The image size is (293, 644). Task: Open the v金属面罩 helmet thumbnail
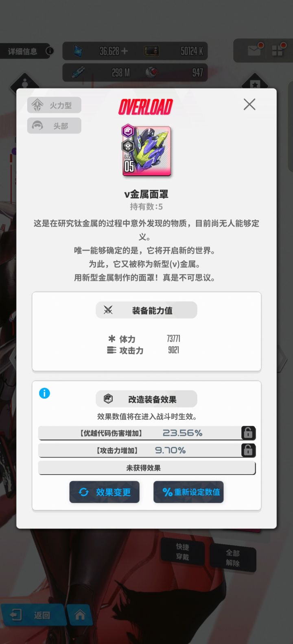point(146,150)
